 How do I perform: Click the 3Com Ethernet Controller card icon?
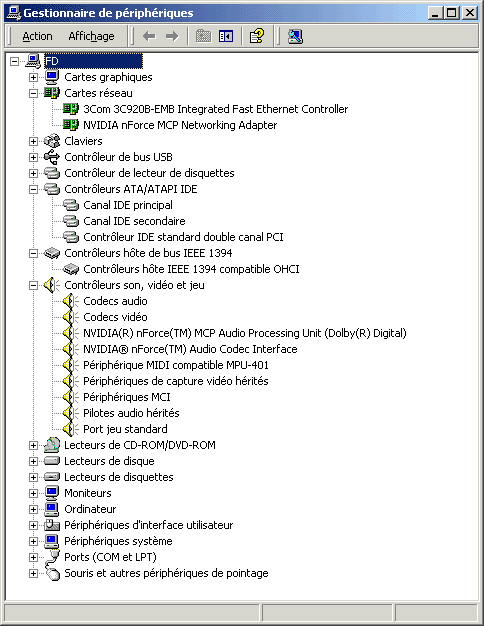click(x=71, y=109)
